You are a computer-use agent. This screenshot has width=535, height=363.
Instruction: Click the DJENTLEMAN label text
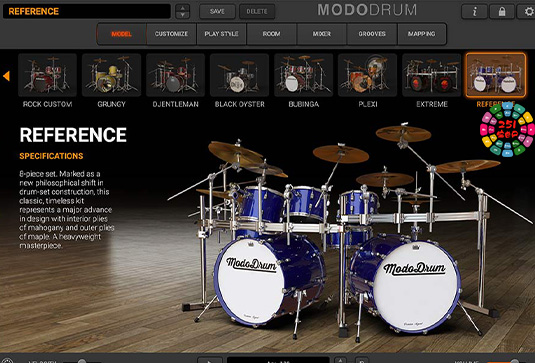175,104
